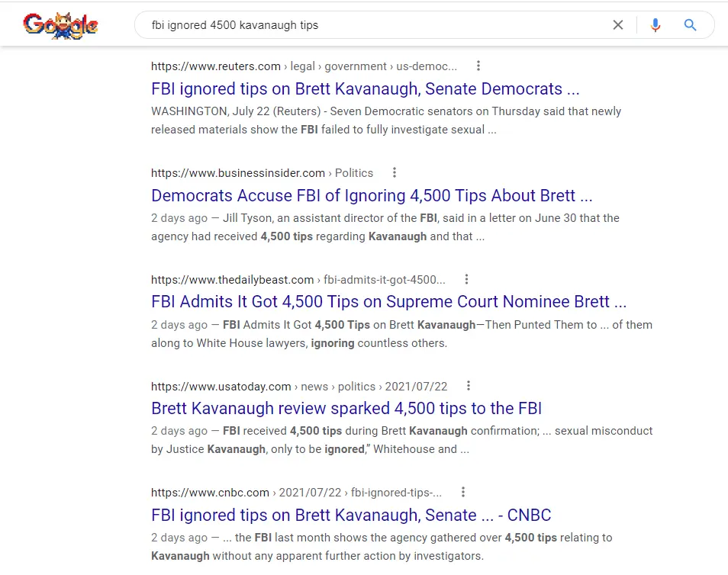Viewport: 728px width, 575px height.
Task: Open the CNBC "FBI ignored tips" headline
Action: pos(351,515)
